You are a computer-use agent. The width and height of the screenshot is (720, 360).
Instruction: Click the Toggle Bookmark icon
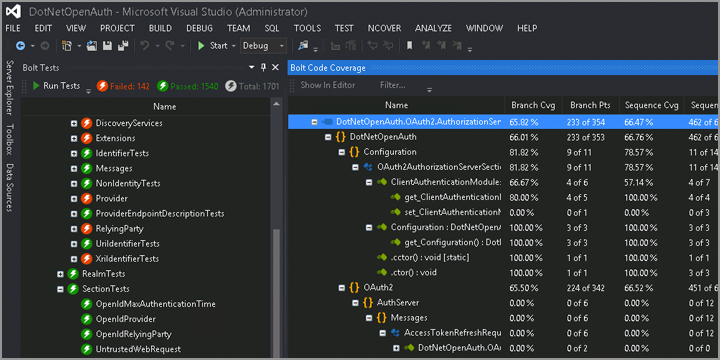click(x=409, y=45)
